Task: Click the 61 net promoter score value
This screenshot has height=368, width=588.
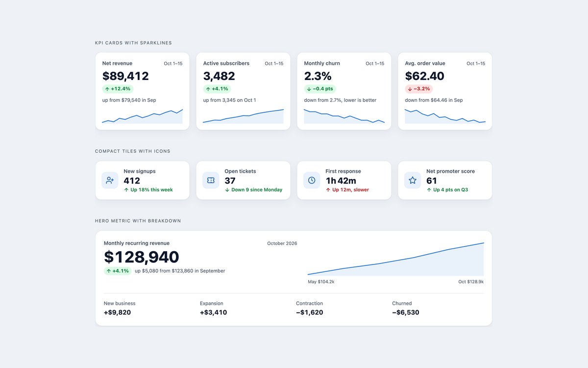Action: 432,181
